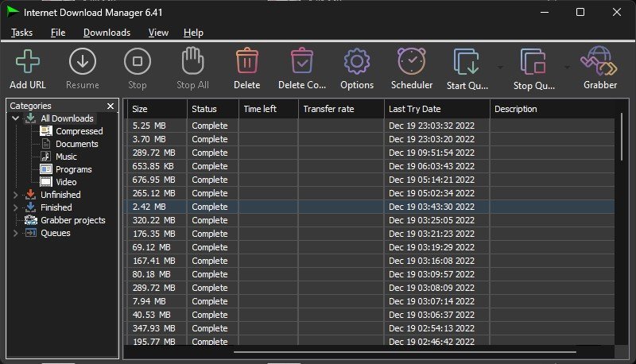
Task: Open the Scheduler clock icon
Action: (412, 62)
